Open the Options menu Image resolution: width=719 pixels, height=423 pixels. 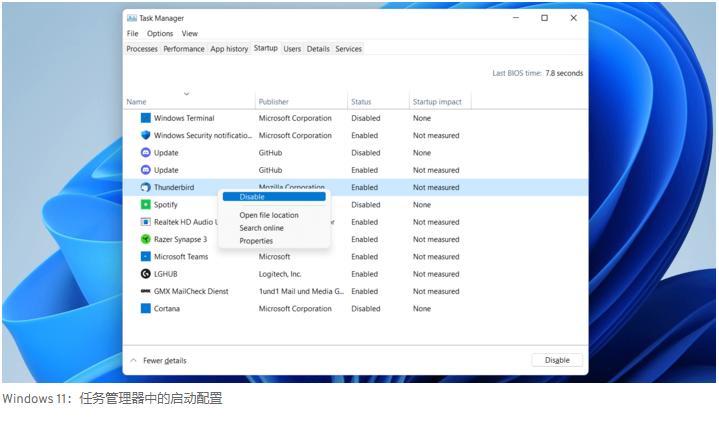coord(160,33)
